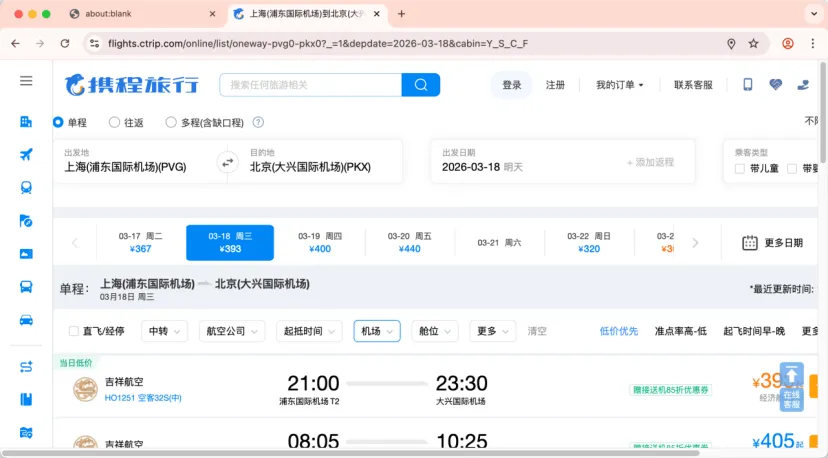Click the help question mark beside 多程
This screenshot has width=828, height=458.
(258, 123)
